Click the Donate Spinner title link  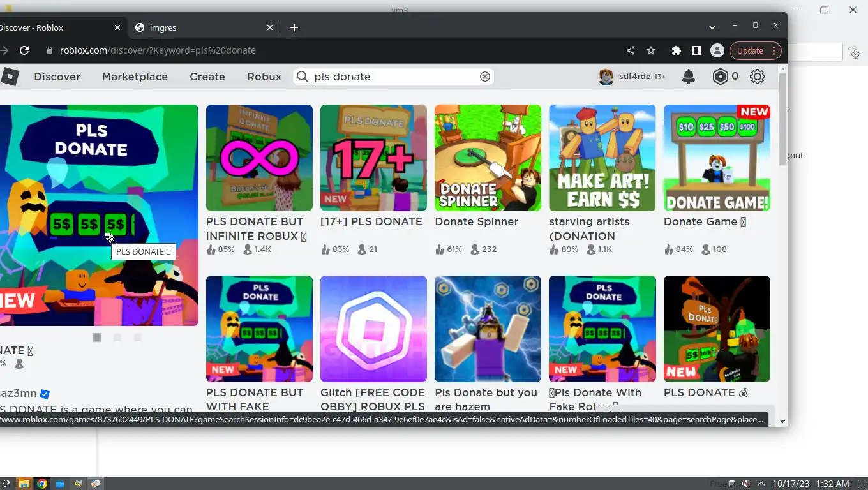tap(476, 221)
